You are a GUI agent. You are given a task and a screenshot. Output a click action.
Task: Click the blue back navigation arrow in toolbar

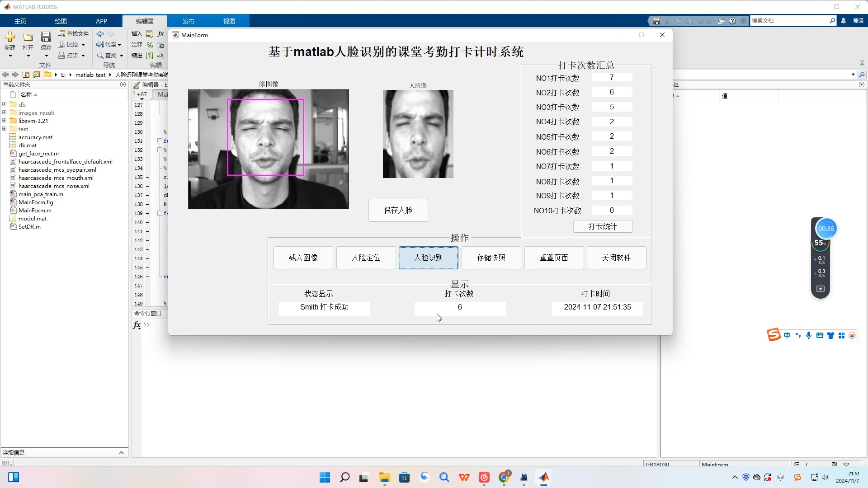pyautogui.click(x=100, y=34)
